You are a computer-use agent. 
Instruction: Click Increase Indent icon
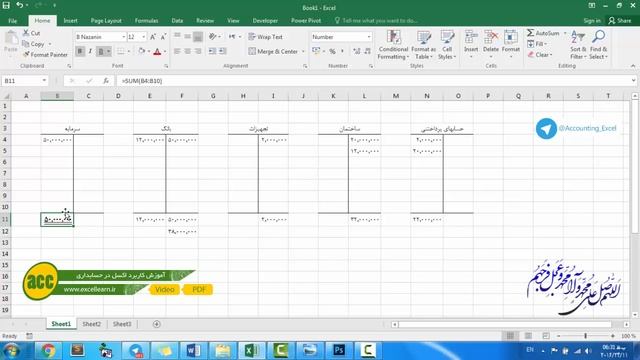pyautogui.click(x=222, y=51)
